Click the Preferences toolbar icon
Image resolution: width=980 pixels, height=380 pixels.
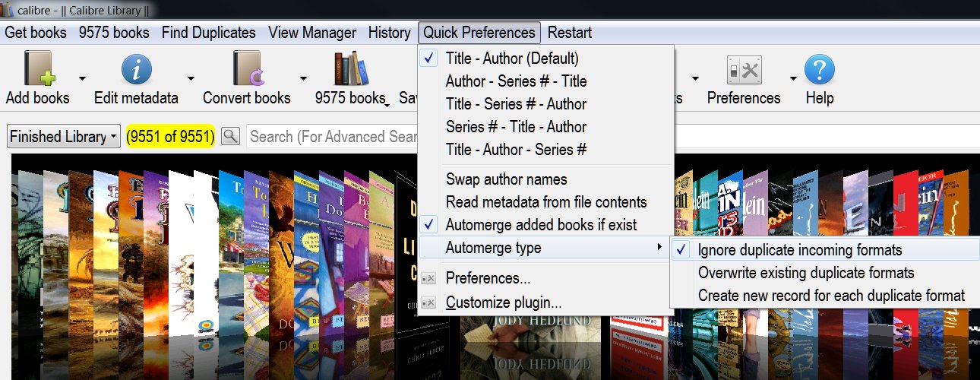[x=744, y=71]
